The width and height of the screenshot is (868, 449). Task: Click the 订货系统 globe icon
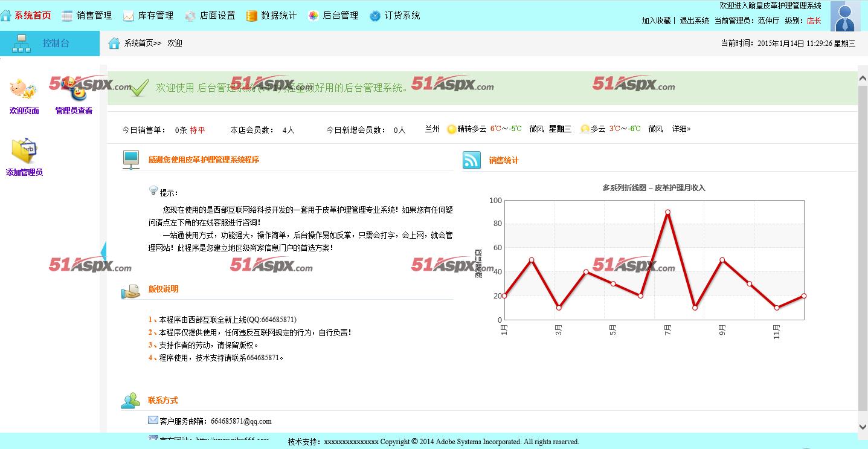pyautogui.click(x=375, y=16)
